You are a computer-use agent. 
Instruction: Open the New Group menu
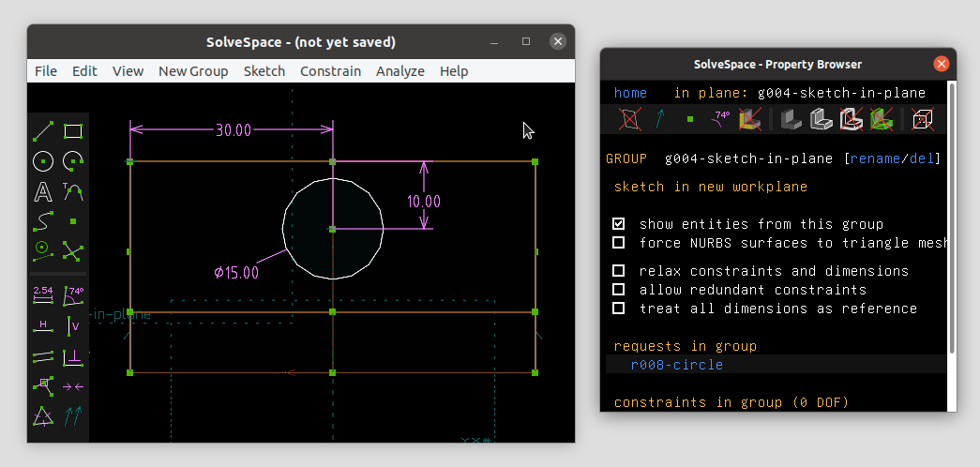pyautogui.click(x=193, y=71)
